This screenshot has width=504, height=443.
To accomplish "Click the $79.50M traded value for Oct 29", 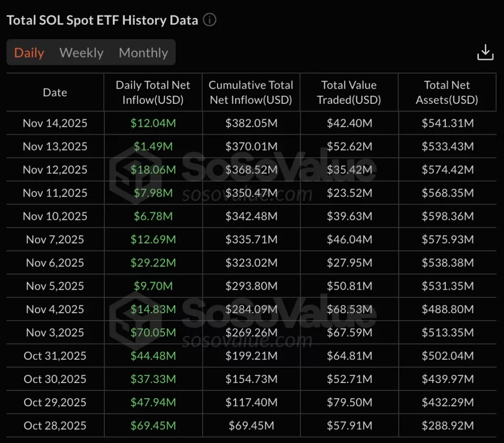I will click(349, 402).
